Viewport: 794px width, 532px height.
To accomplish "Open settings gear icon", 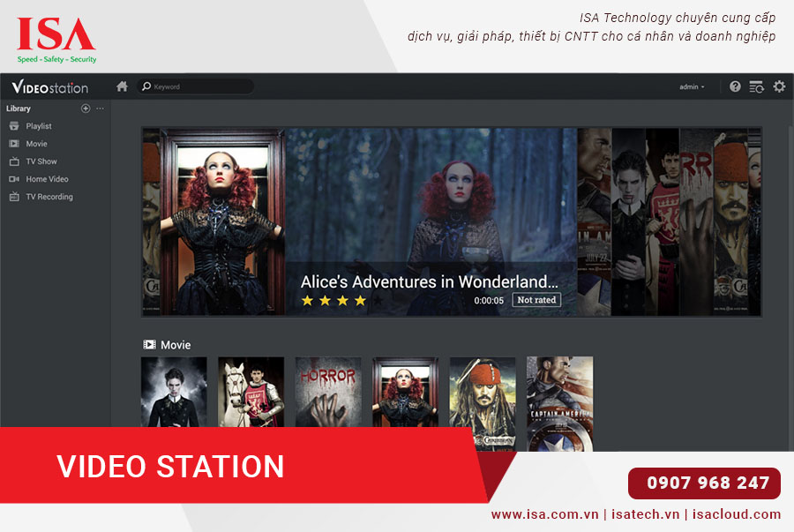I will (779, 86).
